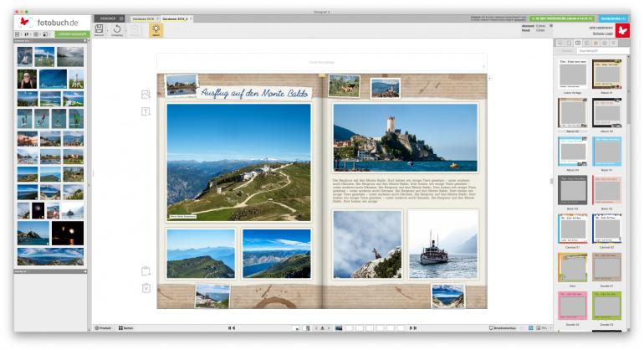Jump to first page arrow
Screen dimensions: 644x350
[x=231, y=328]
